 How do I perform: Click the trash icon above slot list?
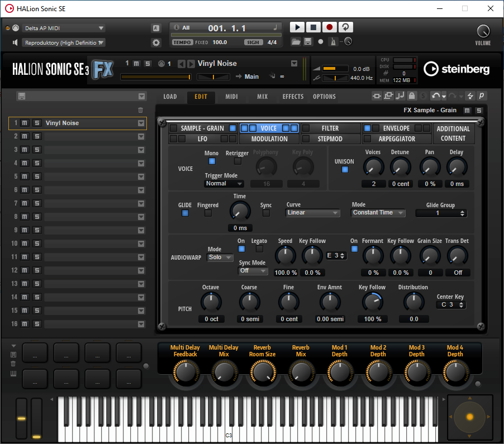click(x=140, y=110)
